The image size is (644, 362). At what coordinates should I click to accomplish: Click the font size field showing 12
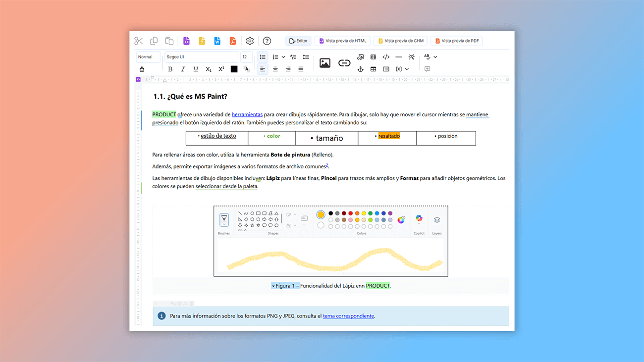tap(246, 57)
